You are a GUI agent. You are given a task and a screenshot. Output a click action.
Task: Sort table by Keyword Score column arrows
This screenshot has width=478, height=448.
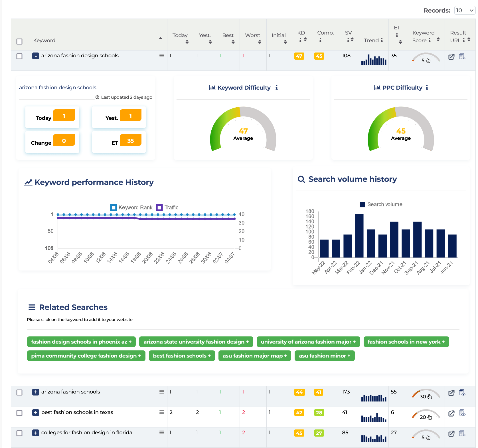438,39
